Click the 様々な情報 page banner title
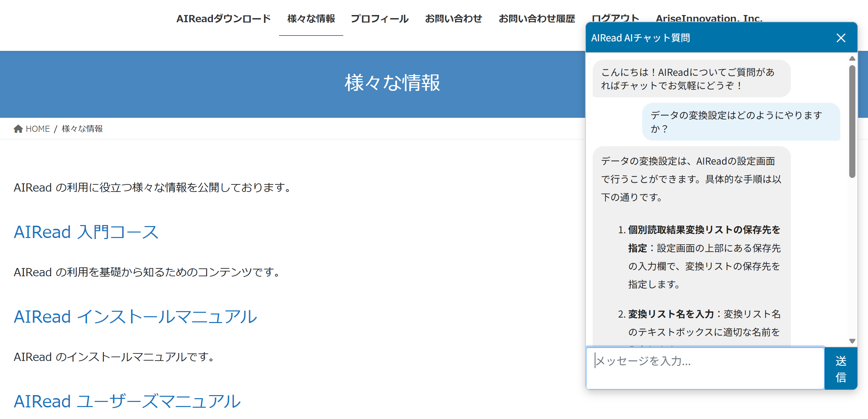The height and width of the screenshot is (419, 868). [392, 83]
